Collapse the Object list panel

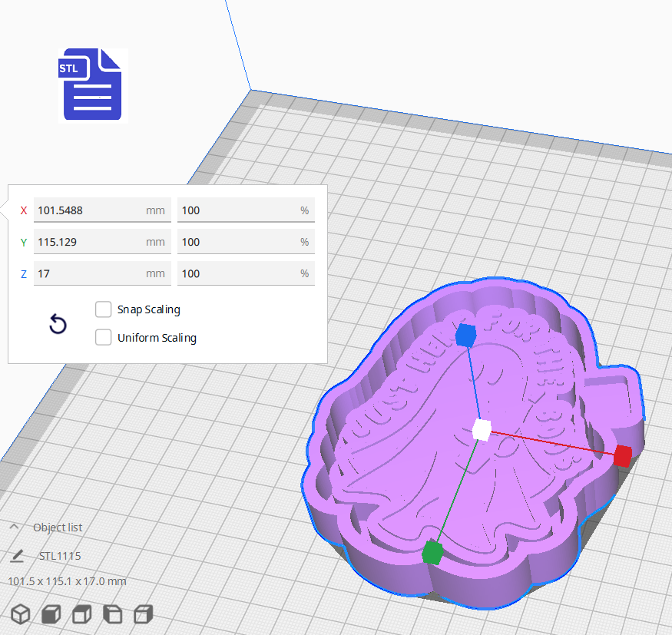(13, 527)
